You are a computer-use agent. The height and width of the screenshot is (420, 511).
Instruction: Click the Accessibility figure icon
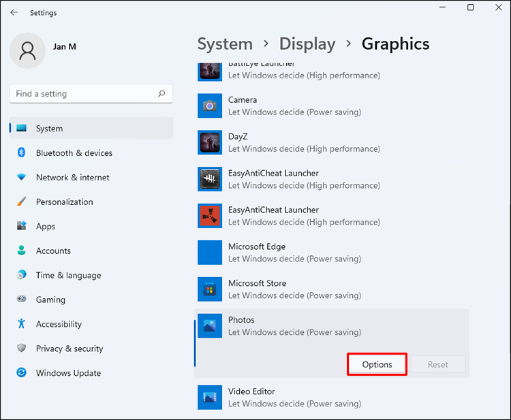[x=22, y=323]
